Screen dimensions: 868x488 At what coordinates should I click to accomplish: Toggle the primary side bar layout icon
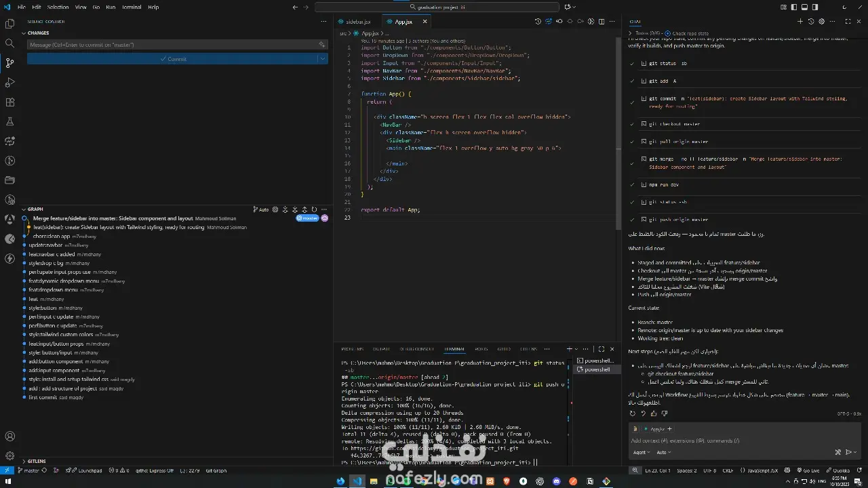(x=794, y=7)
